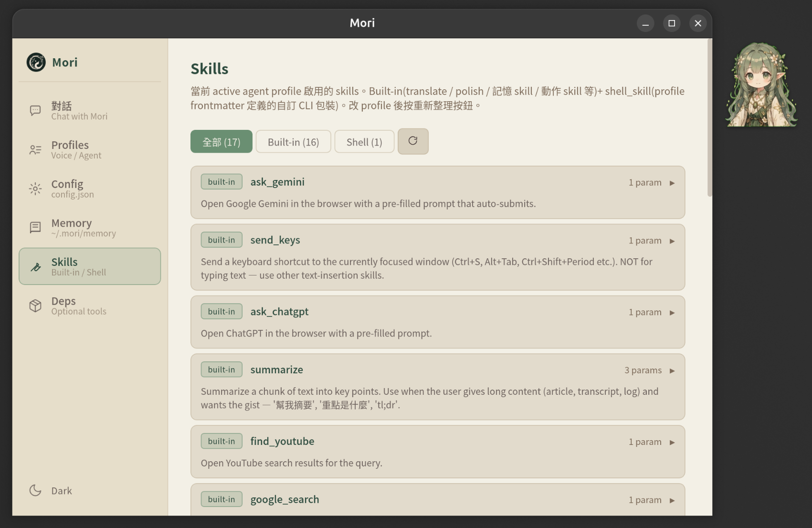Expand the summarize skill arrow

[x=672, y=371]
